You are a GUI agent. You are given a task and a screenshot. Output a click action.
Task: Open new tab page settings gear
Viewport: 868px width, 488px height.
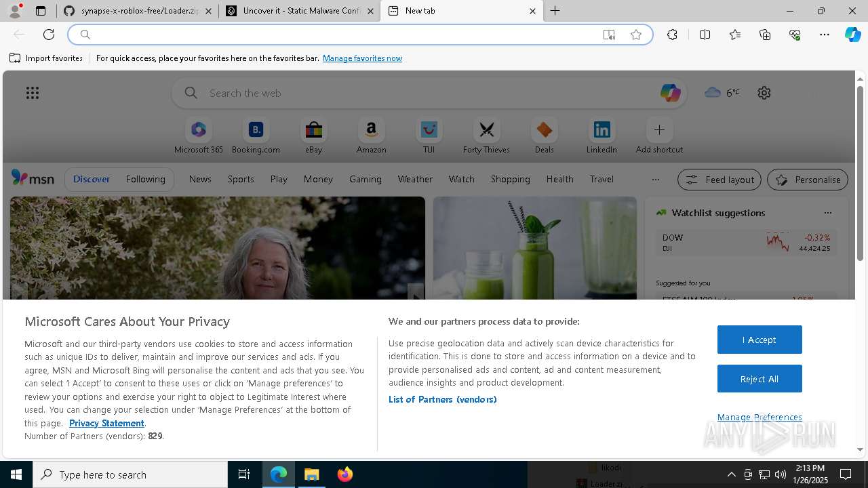764,93
